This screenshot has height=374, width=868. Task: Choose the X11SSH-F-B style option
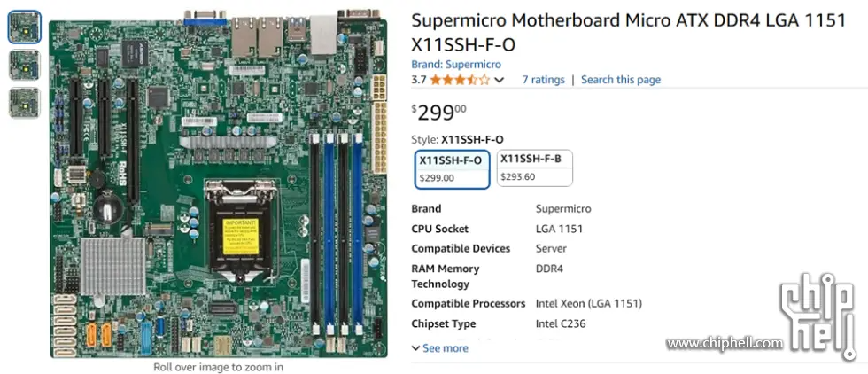pyautogui.click(x=534, y=168)
